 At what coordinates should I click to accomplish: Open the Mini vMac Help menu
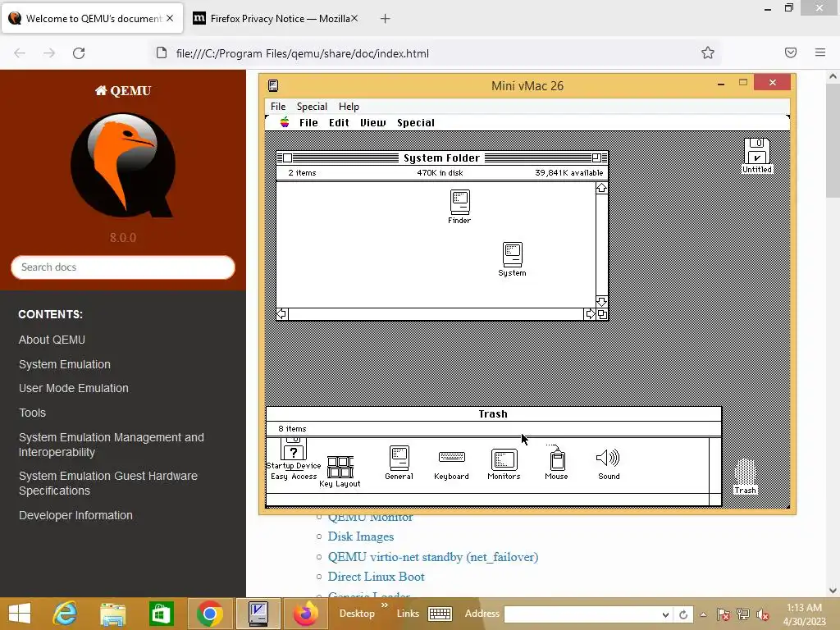click(349, 107)
